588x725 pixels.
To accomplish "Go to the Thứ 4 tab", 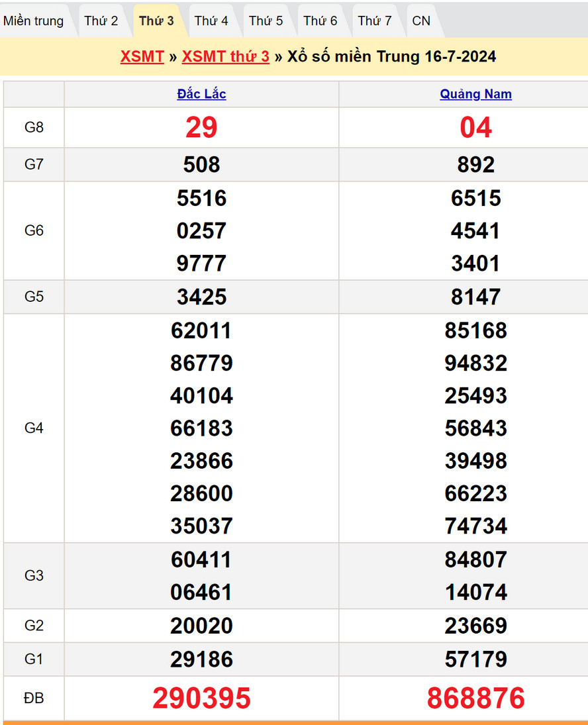I will coord(211,21).
